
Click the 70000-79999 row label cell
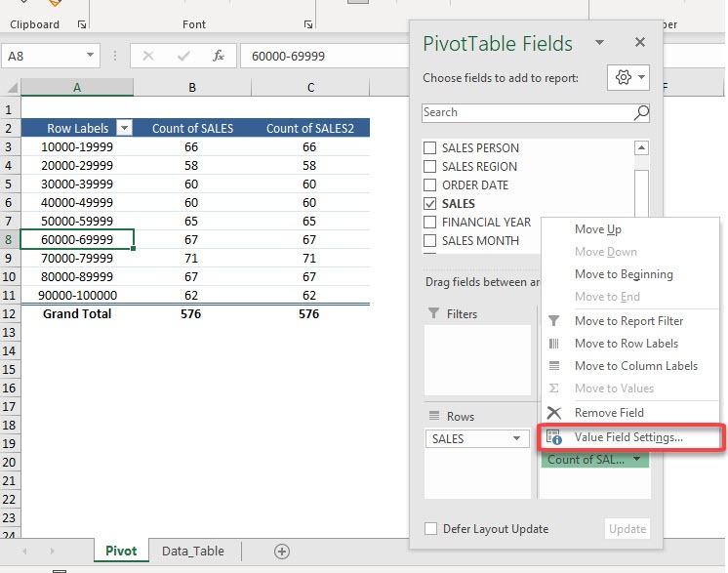point(77,258)
